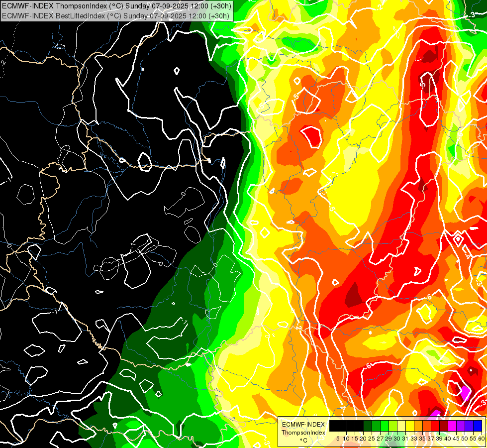
Task: Click legend scale value 39
Action: (439, 439)
